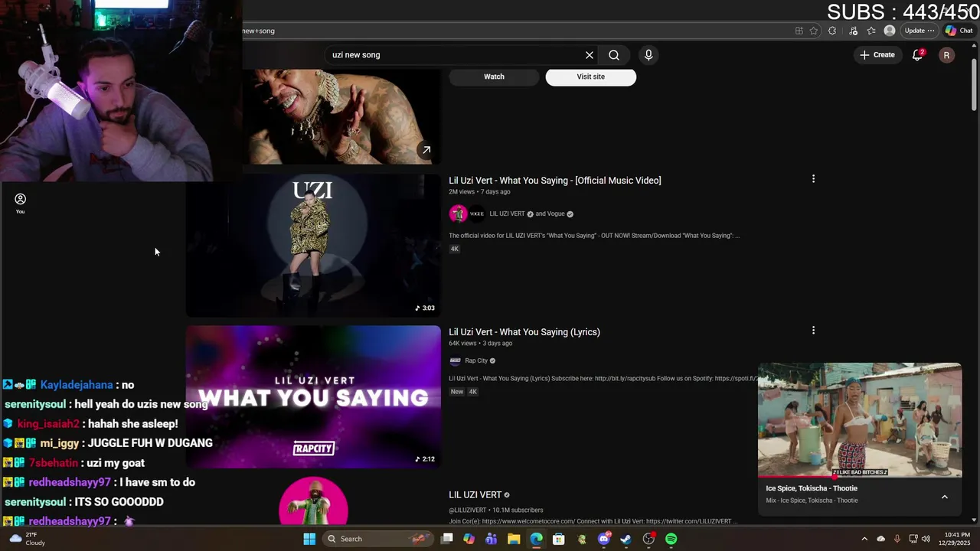Click the Create button

[877, 55]
